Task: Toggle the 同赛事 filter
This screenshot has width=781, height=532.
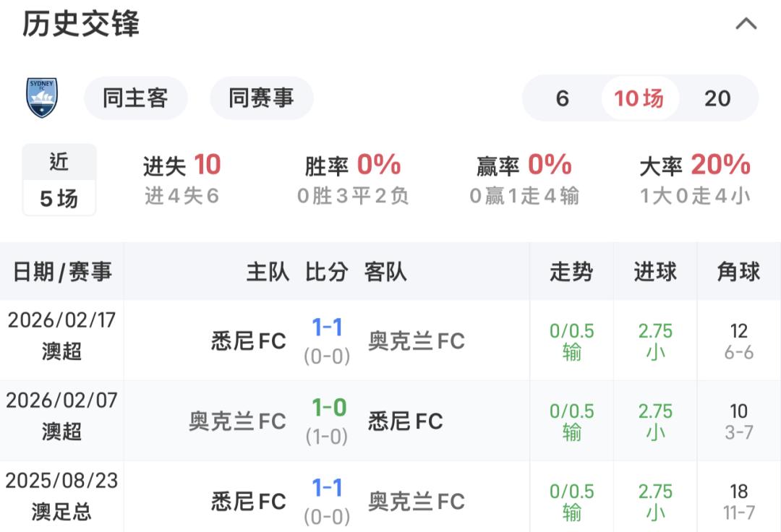Action: 261,98
